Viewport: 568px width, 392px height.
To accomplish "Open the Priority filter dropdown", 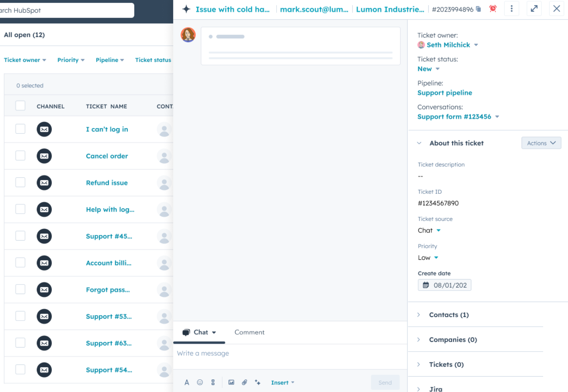I will click(x=71, y=60).
